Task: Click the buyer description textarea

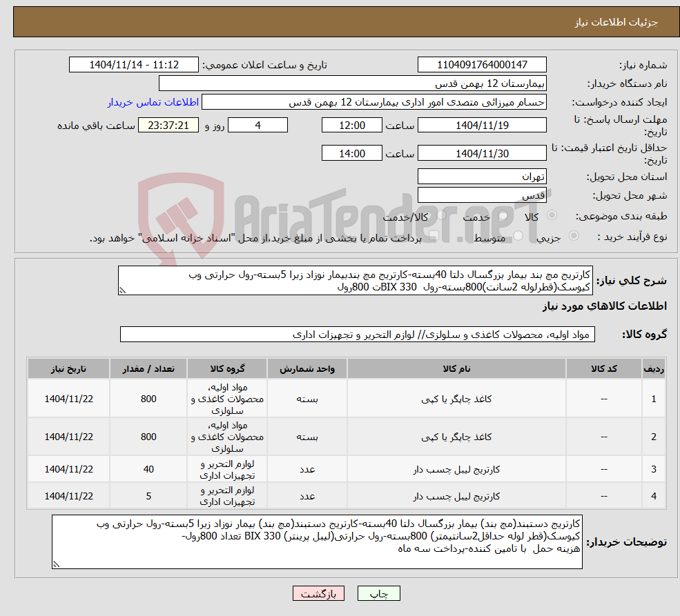Action: coord(317,542)
